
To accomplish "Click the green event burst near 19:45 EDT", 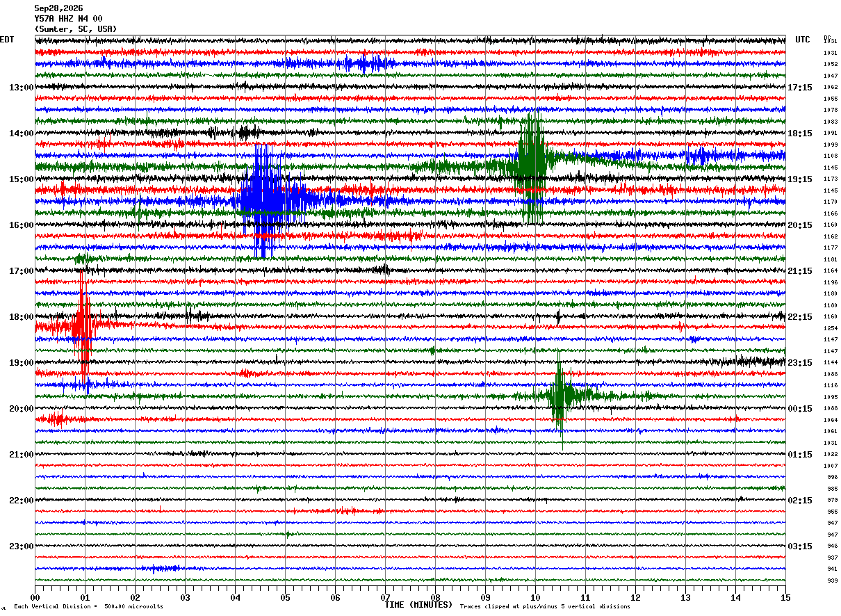I will click(560, 396).
